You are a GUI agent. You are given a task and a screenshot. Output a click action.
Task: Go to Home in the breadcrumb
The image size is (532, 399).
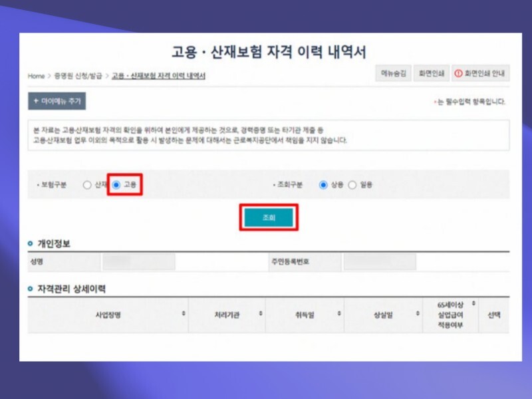pyautogui.click(x=37, y=76)
